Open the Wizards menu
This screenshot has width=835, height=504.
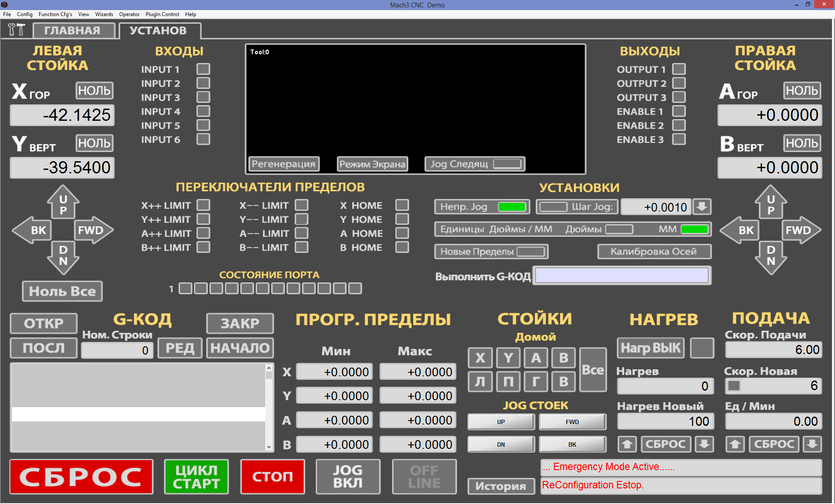point(104,14)
